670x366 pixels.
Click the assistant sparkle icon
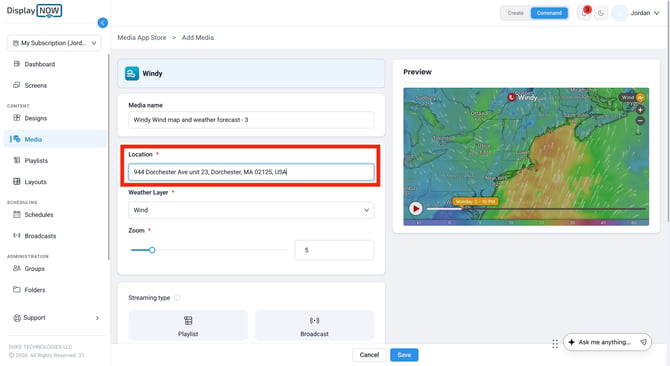572,342
